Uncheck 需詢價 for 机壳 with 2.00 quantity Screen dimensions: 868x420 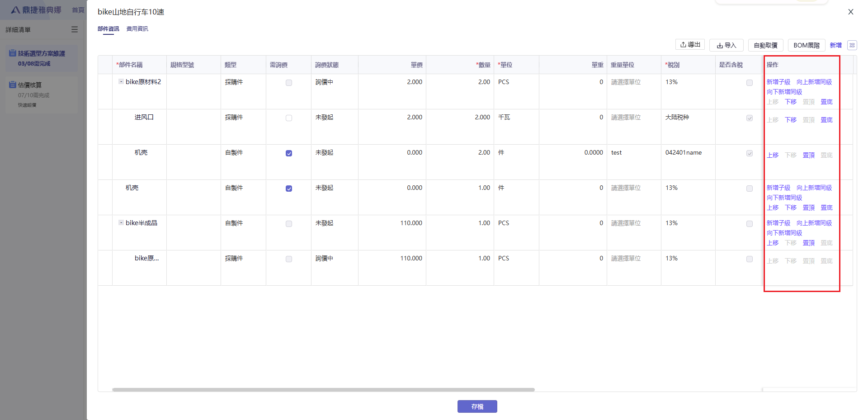point(289,153)
